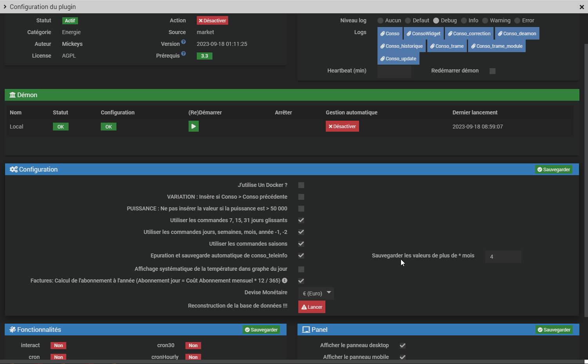Click the Démon section header
This screenshot has height=364, width=588.
click(x=292, y=95)
